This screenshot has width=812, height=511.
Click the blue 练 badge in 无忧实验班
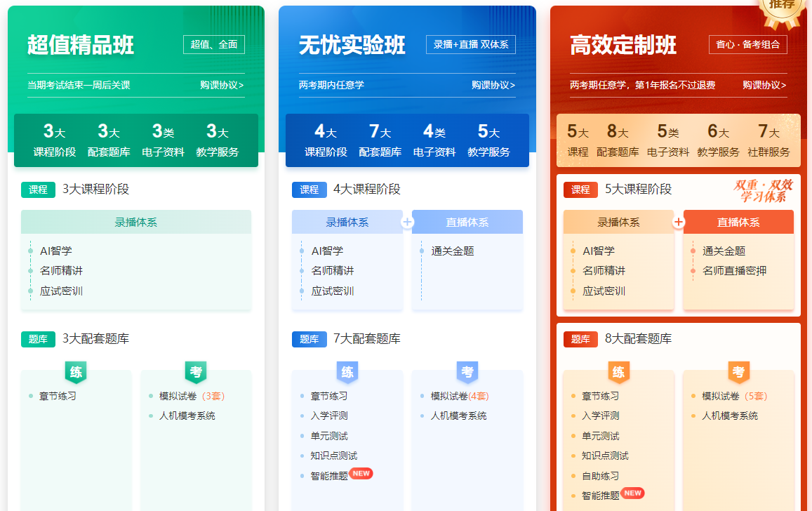pyautogui.click(x=347, y=372)
